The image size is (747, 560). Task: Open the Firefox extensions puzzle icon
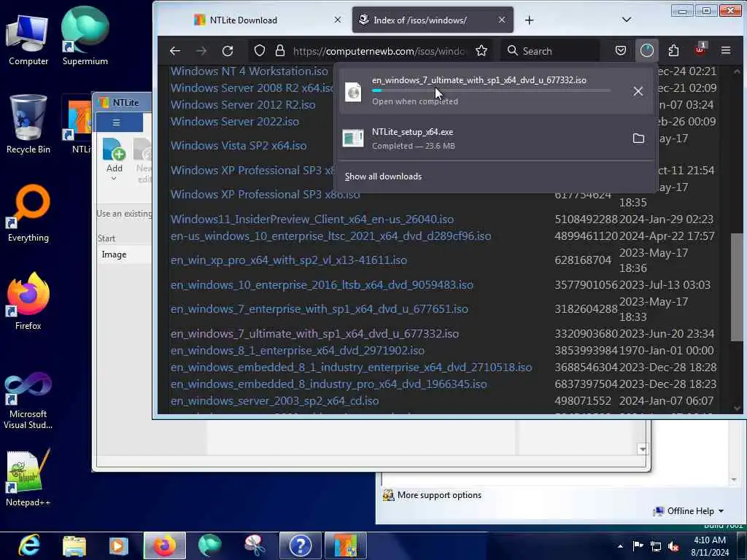point(673,50)
